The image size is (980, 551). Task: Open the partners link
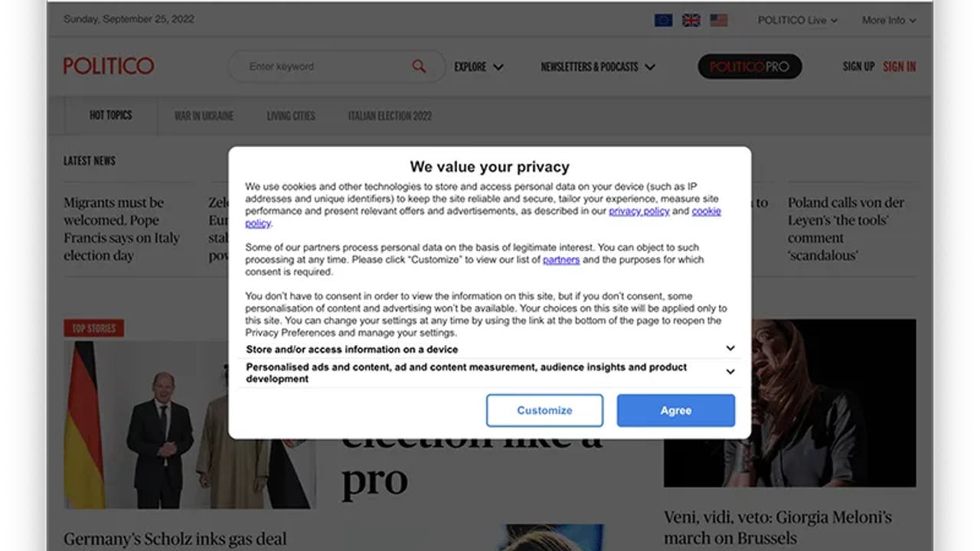tap(561, 260)
